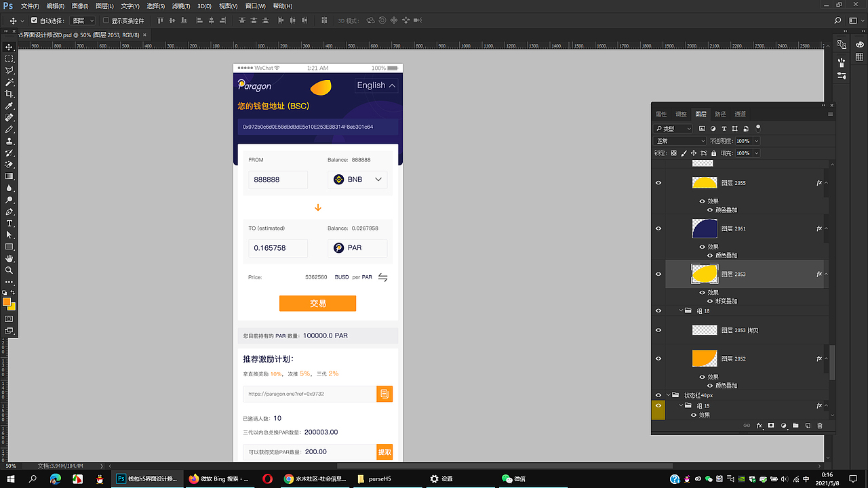Image resolution: width=868 pixels, height=488 pixels.
Task: Select thumbnail of layer 图层 2061
Action: click(x=705, y=228)
